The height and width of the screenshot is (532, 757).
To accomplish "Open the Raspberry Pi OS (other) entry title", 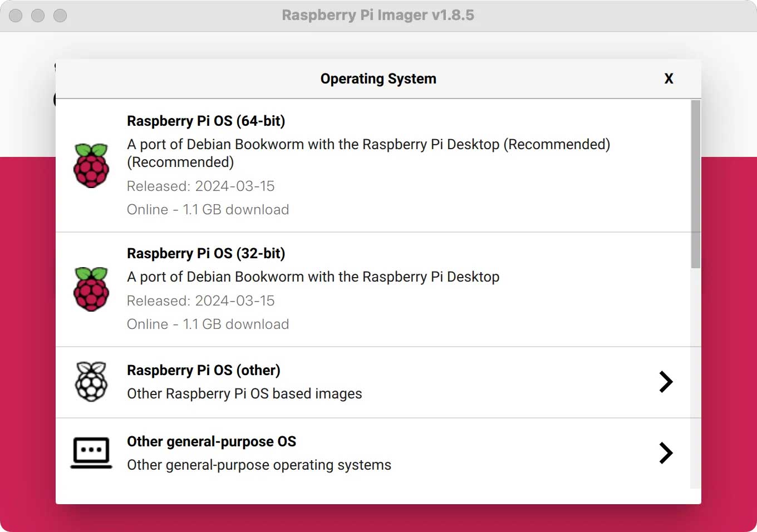I will pyautogui.click(x=204, y=370).
